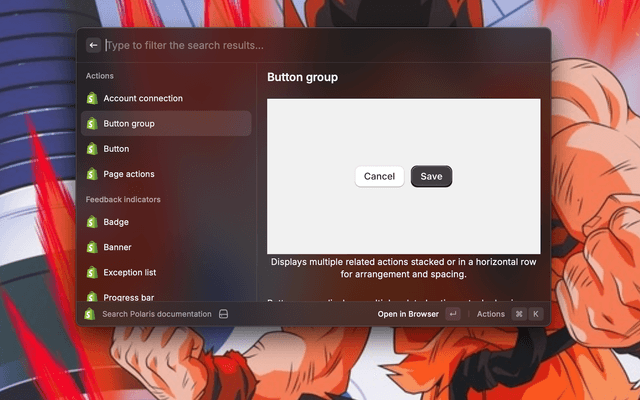Click Shopify icon beside Account connection

point(92,99)
